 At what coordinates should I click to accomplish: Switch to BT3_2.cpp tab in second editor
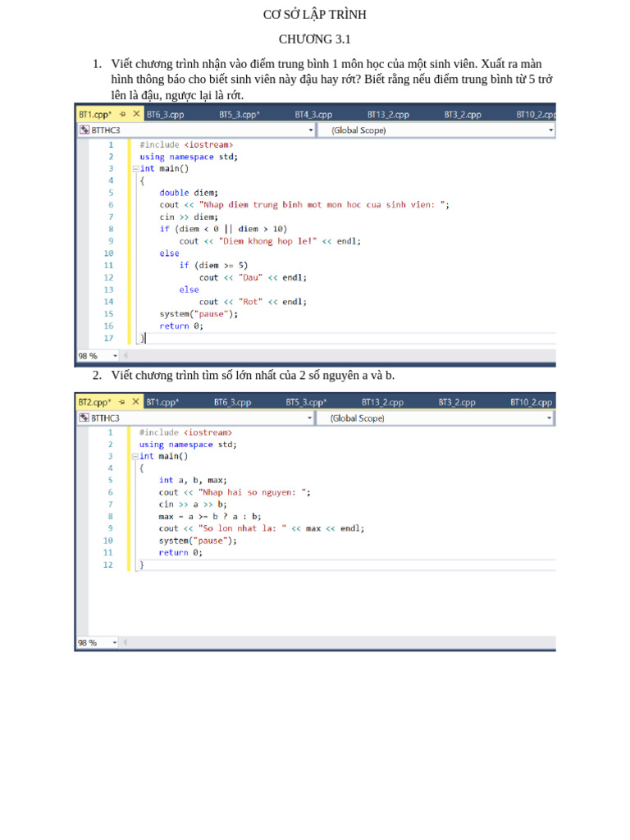[x=457, y=402]
